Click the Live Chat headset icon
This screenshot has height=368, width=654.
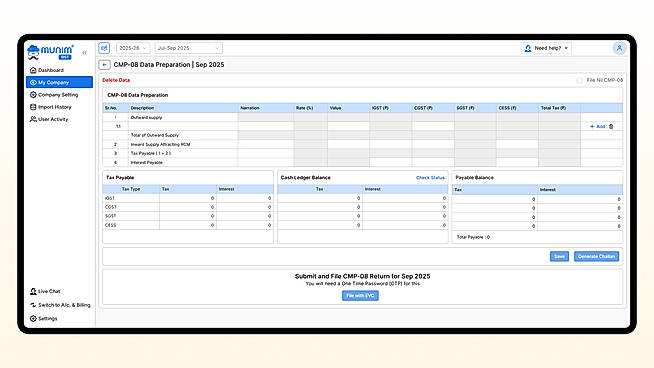[x=33, y=291]
